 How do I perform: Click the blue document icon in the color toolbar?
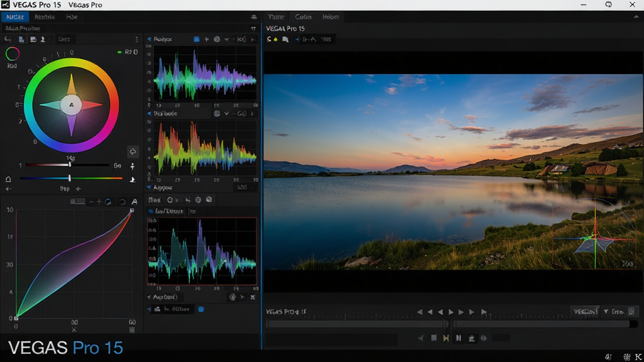point(21,39)
